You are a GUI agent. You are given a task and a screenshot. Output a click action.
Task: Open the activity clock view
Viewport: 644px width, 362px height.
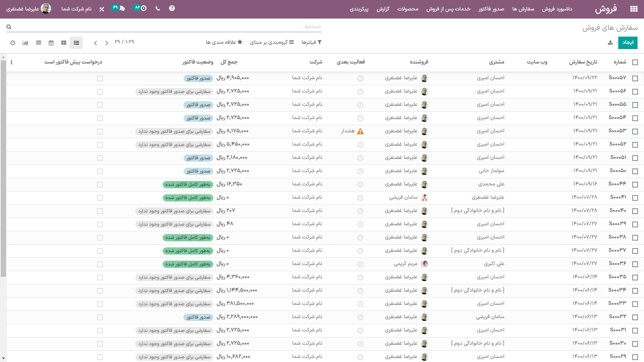click(x=12, y=43)
